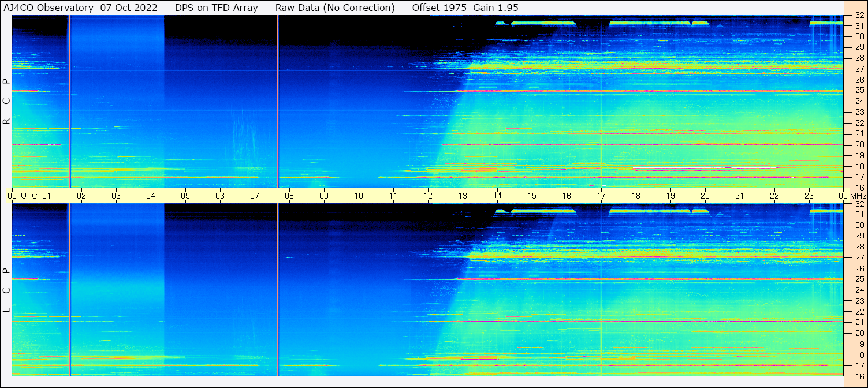The height and width of the screenshot is (388, 868).
Task: Click the 20 MHz label on the LCP scale
Action: click(859, 333)
